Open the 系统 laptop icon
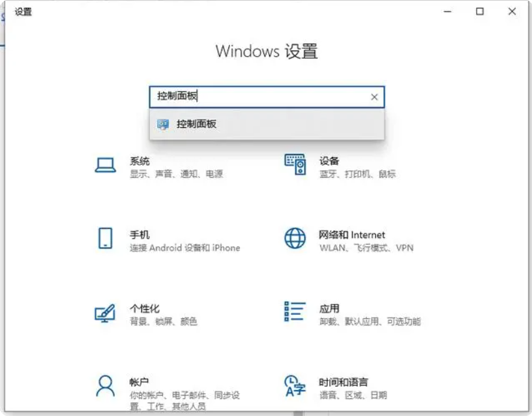532x416 pixels. point(105,165)
